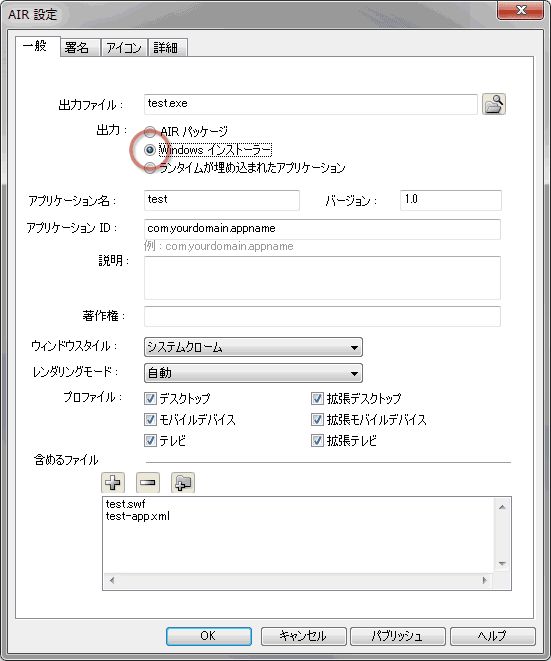The image size is (551, 661).
Task: Toggle the 拡張テレビ profile checkbox
Action: click(317, 441)
